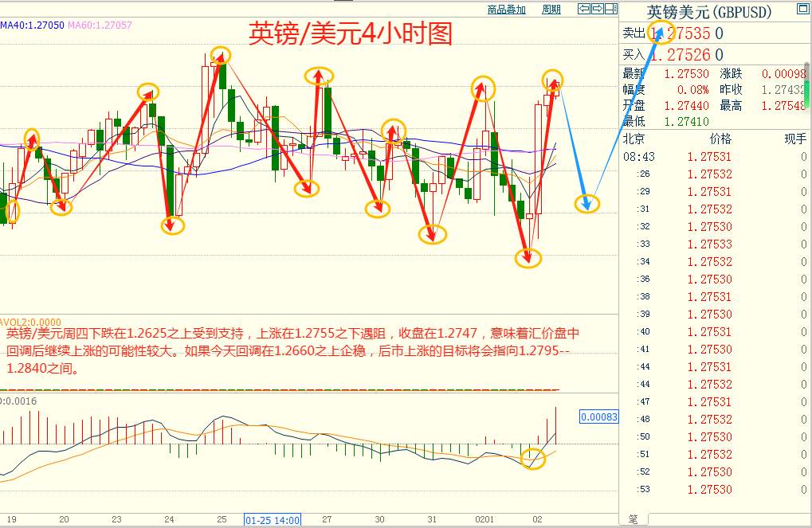Select the :26 tick row
812x528 pixels.
coord(715,174)
